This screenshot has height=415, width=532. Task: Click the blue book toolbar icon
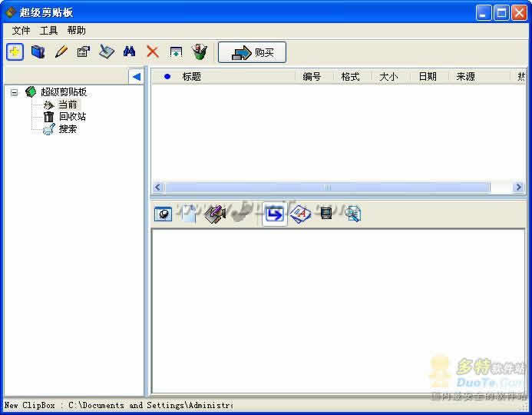(38, 52)
